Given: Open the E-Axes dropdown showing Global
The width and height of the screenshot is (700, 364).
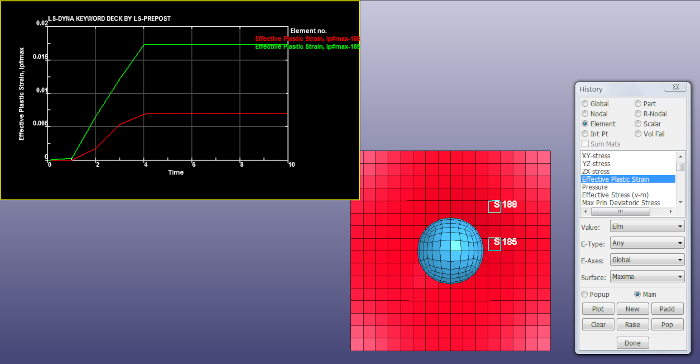Looking at the screenshot, I should point(647,259).
